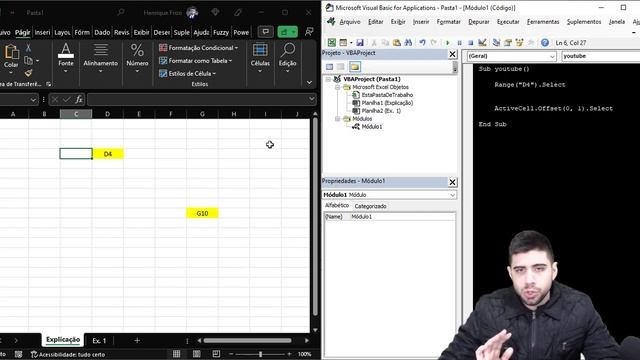Viewport: 640px width, 360px height.
Task: Open Project Explorer icon in VBA toolbar
Action: pyautogui.click(x=496, y=42)
